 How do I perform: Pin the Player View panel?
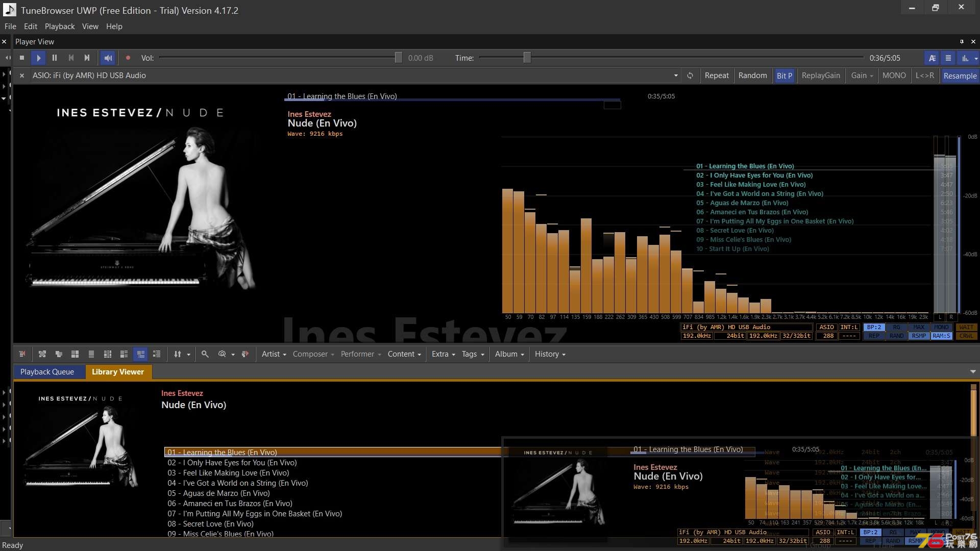(962, 42)
